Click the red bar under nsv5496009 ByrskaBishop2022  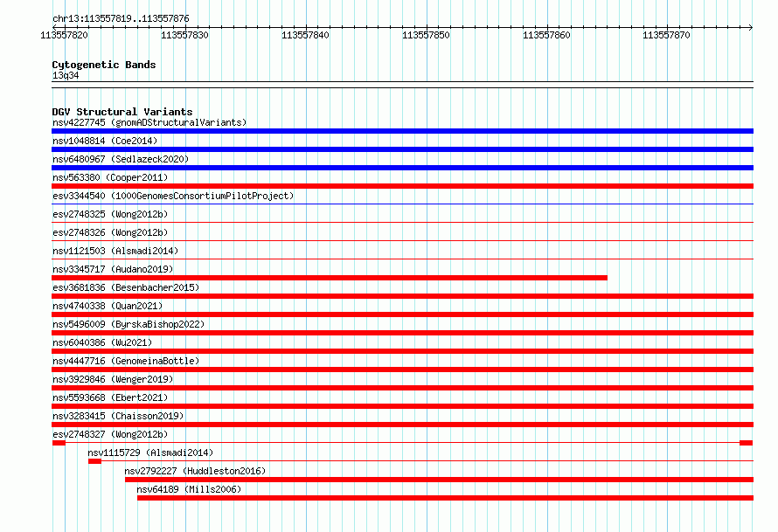[x=402, y=333]
